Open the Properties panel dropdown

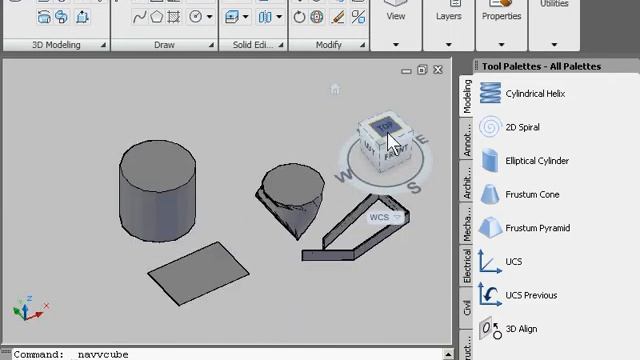coord(502,44)
